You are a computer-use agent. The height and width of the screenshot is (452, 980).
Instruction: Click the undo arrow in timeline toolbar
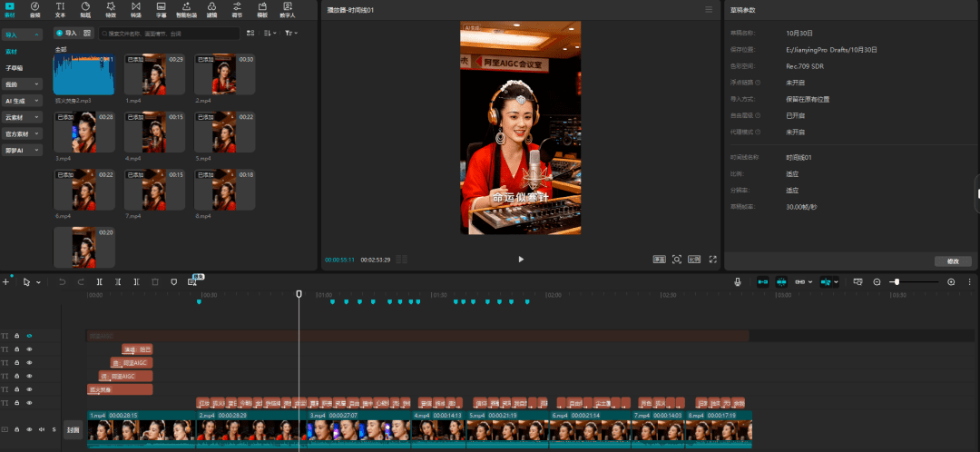click(62, 282)
